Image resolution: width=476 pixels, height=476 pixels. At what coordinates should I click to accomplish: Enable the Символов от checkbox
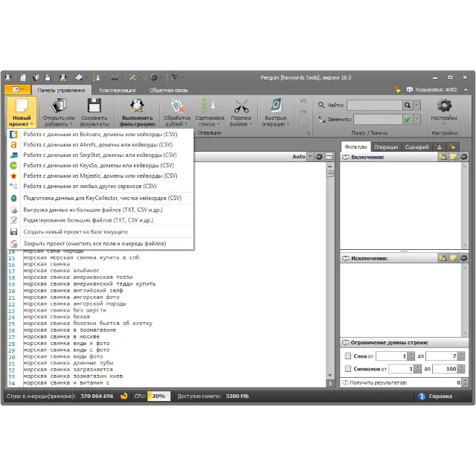pyautogui.click(x=348, y=369)
